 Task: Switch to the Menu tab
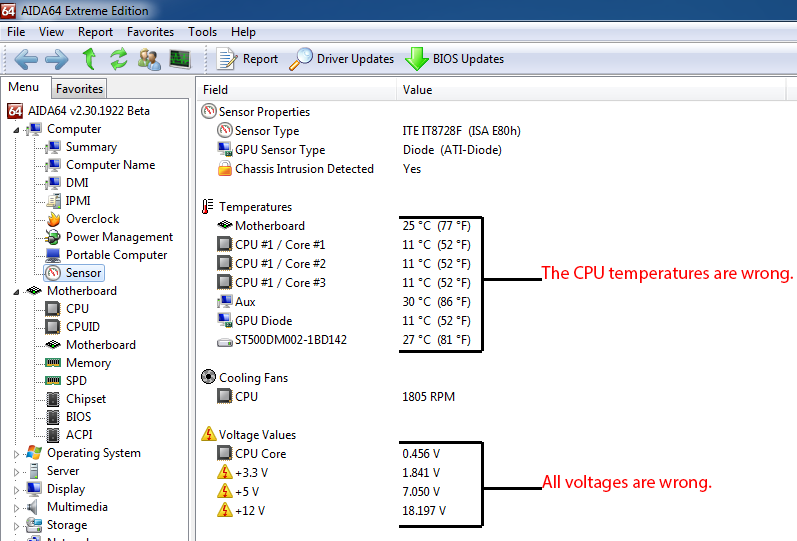(x=23, y=87)
